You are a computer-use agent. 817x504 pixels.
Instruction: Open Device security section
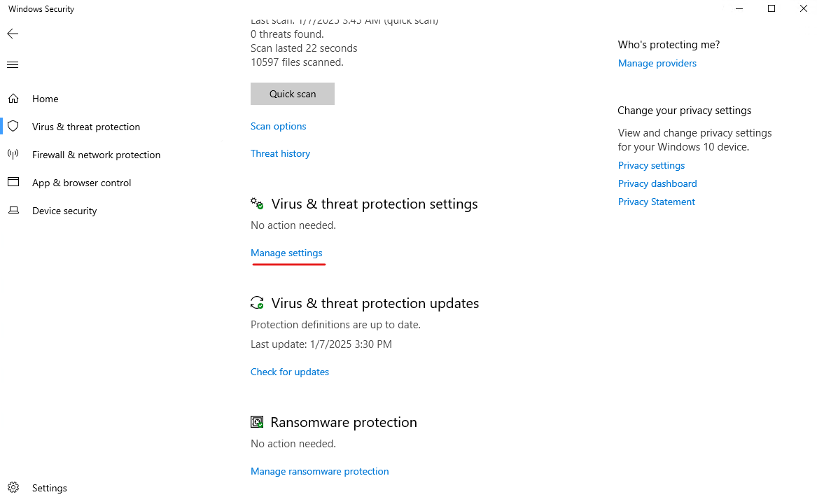coord(64,211)
